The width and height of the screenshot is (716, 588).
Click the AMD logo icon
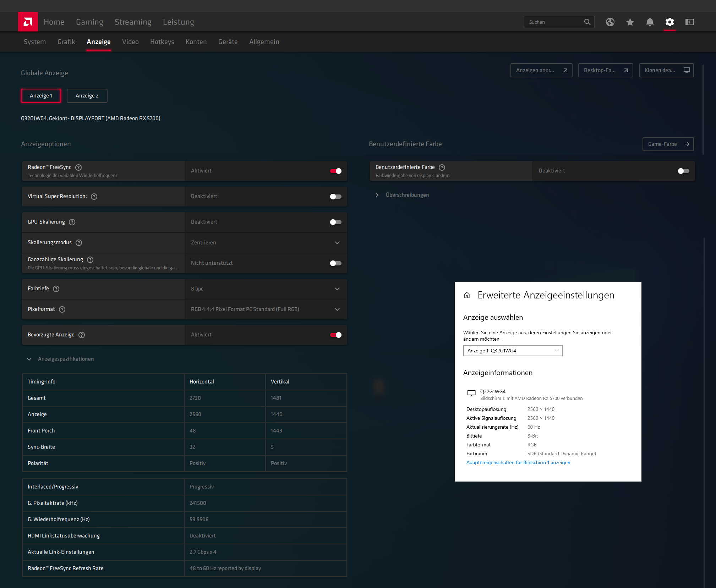28,22
